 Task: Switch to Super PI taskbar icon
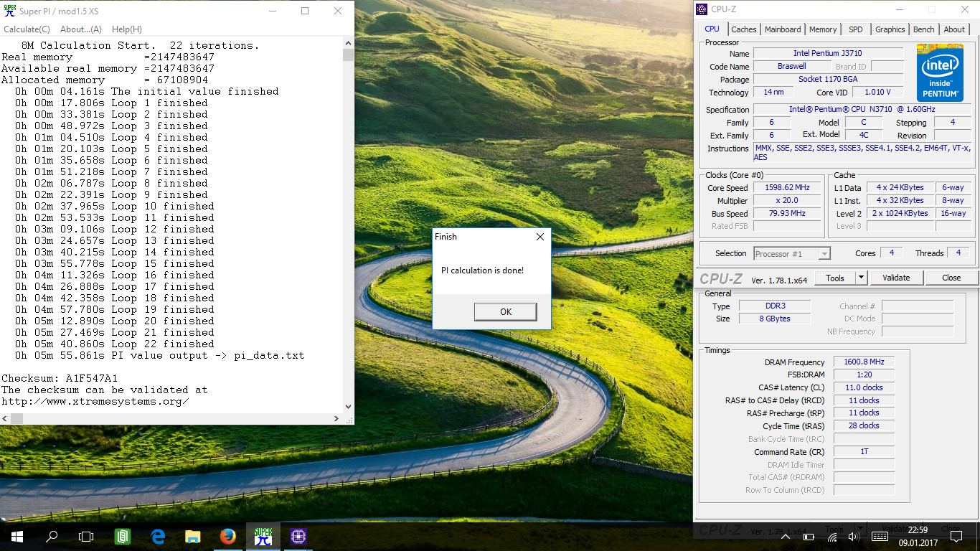point(263,536)
